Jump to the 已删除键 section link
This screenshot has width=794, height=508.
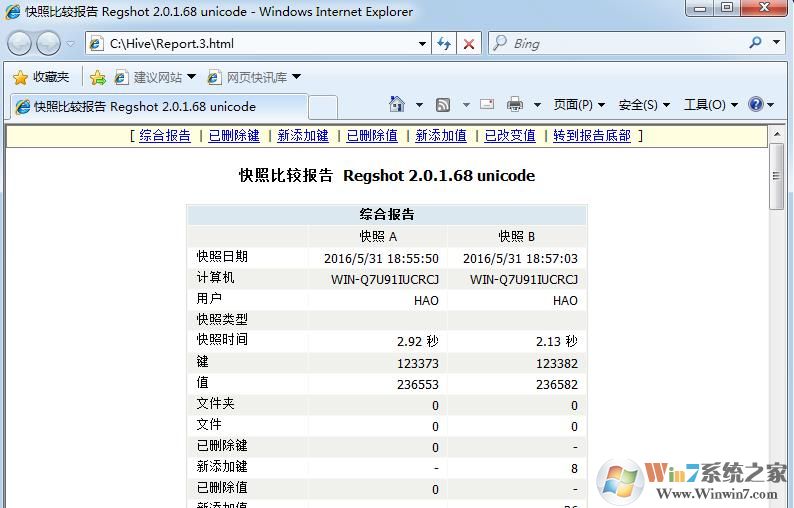(234, 136)
